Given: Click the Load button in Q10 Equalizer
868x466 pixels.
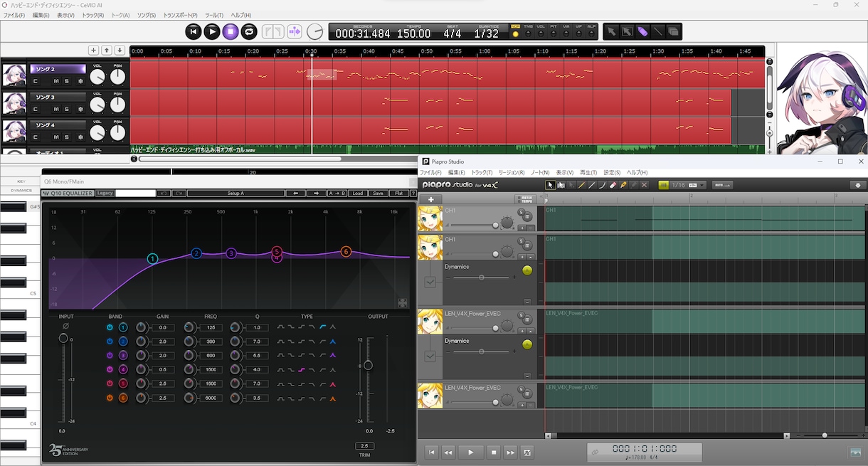Looking at the screenshot, I should point(357,194).
